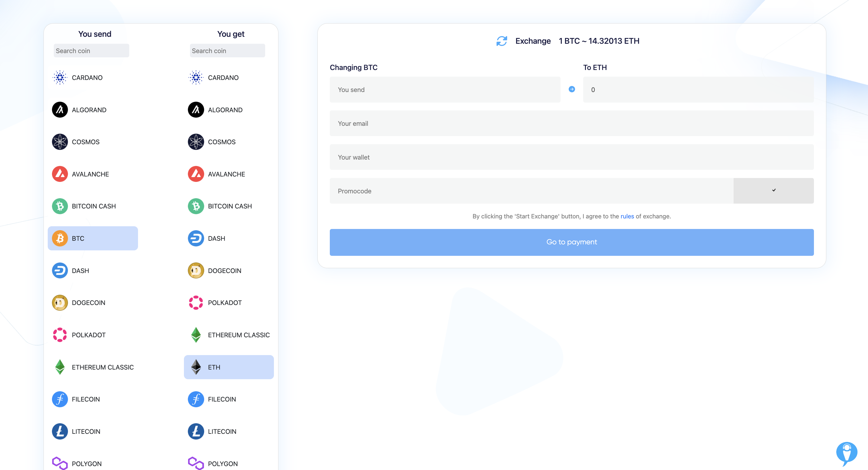Image resolution: width=868 pixels, height=470 pixels.
Task: Select ETH in You get list
Action: [228, 367]
